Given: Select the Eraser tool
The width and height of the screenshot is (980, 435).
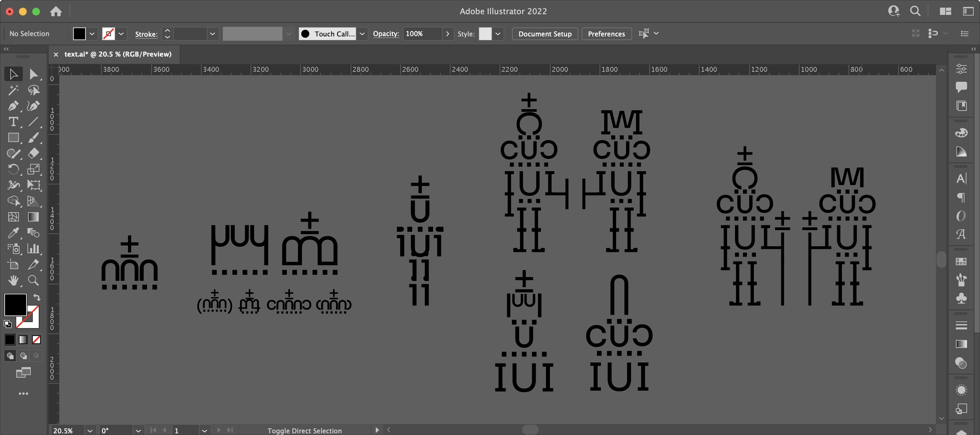Looking at the screenshot, I should pos(33,153).
